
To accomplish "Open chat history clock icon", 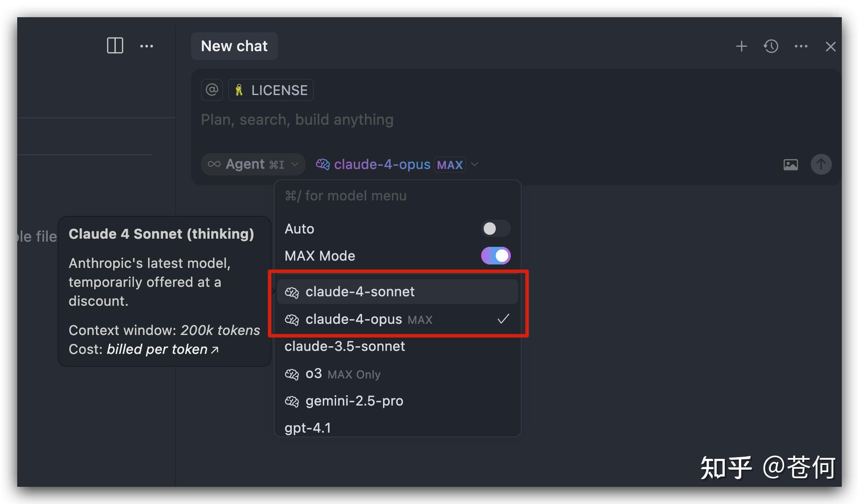I will [771, 46].
